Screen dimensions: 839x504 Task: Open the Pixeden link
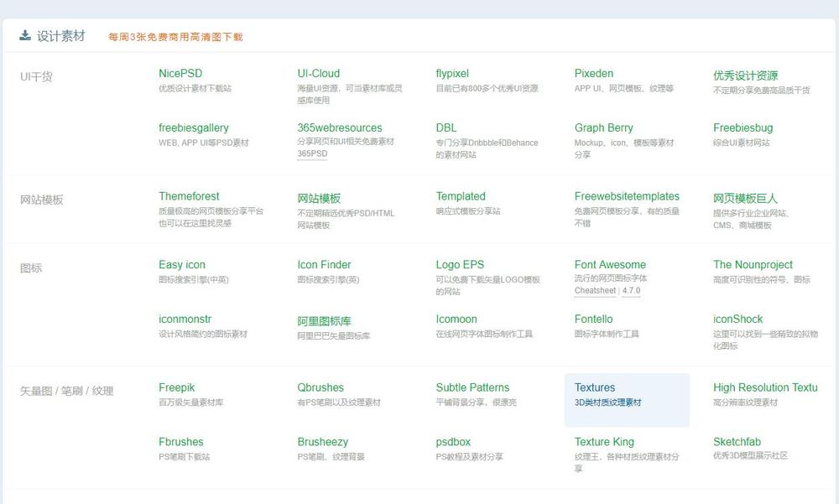594,73
